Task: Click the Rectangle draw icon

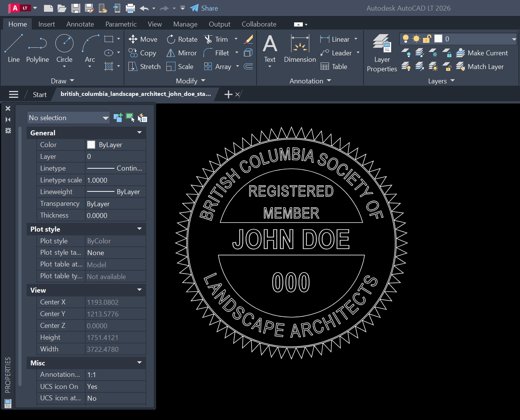Action: (109, 39)
